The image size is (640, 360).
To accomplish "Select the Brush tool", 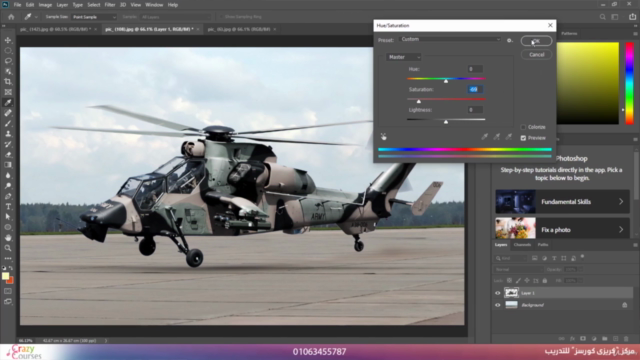I will tap(8, 123).
